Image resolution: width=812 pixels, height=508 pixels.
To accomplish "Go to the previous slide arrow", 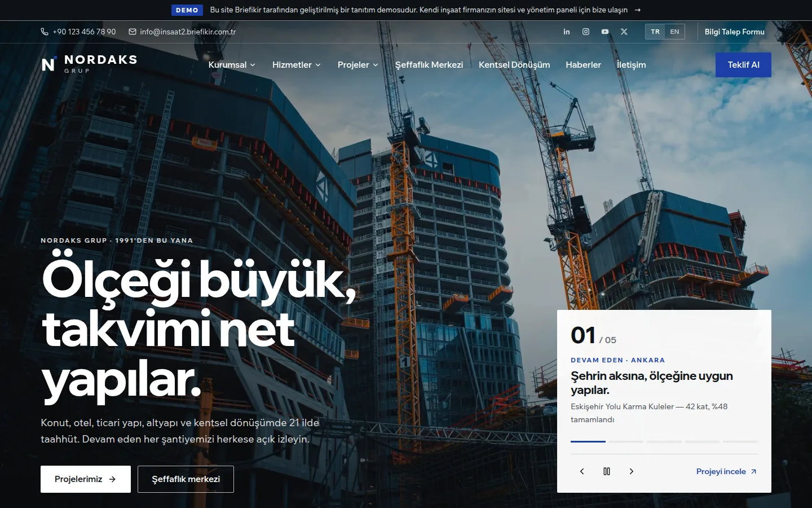I will click(582, 471).
